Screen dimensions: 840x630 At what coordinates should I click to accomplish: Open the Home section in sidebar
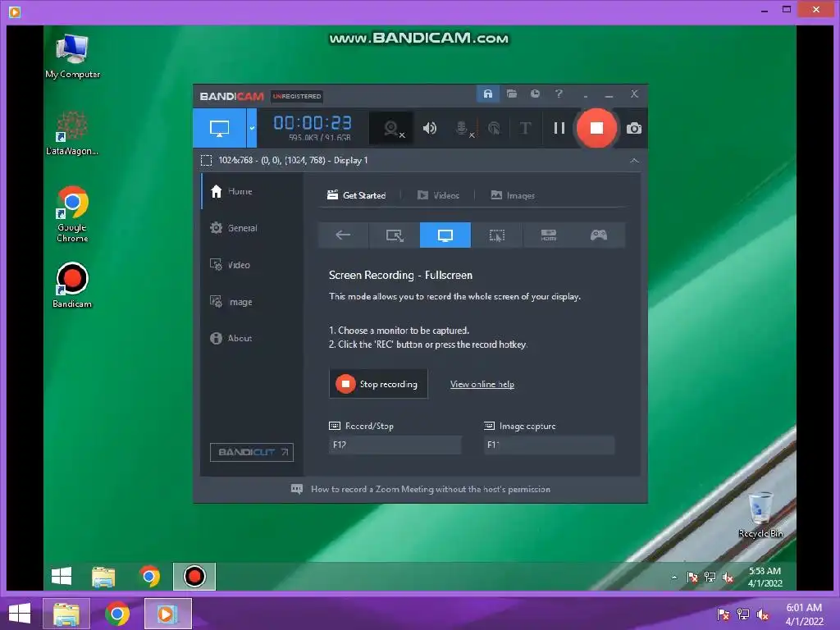(x=252, y=191)
